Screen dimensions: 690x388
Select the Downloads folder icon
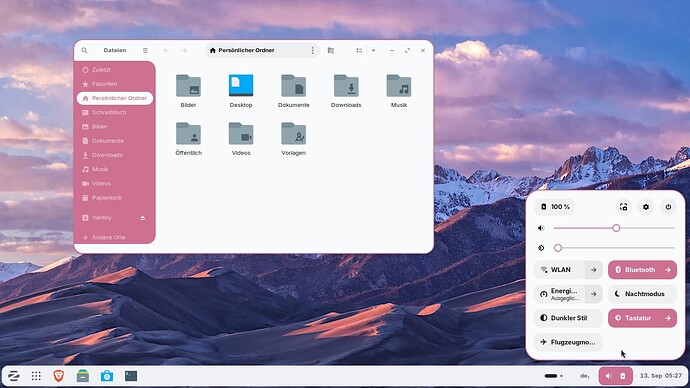(x=346, y=86)
